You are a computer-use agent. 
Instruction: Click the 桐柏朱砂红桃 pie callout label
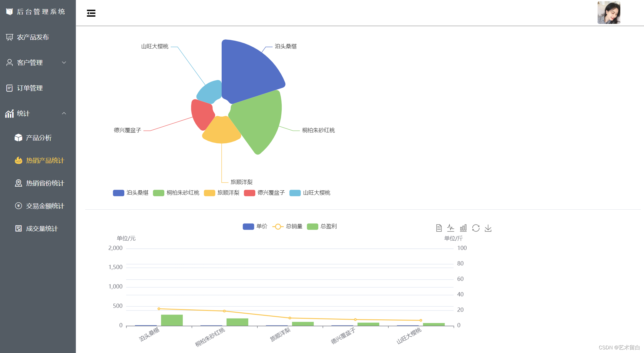pyautogui.click(x=318, y=130)
